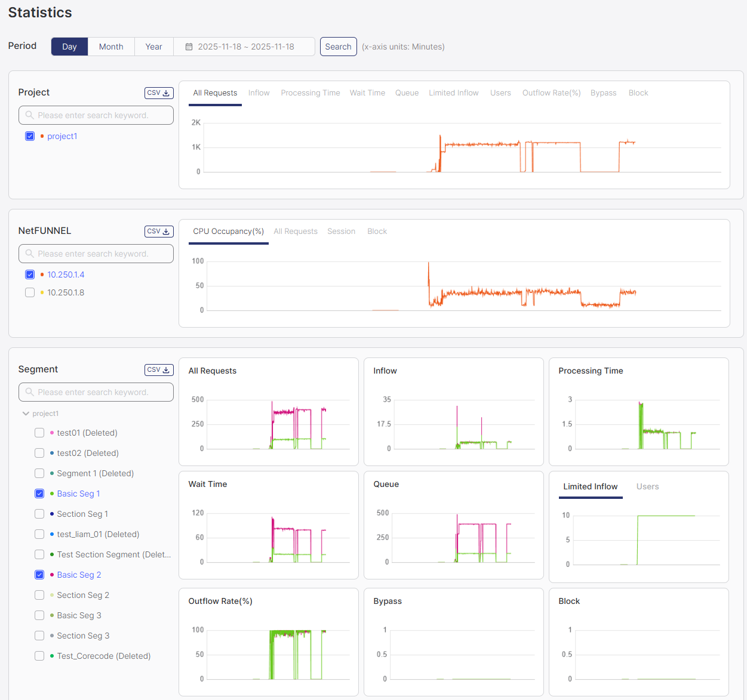Viewport: 747px width, 700px height.
Task: Enable the 10.250.1.8 server checkbox
Action: click(30, 292)
